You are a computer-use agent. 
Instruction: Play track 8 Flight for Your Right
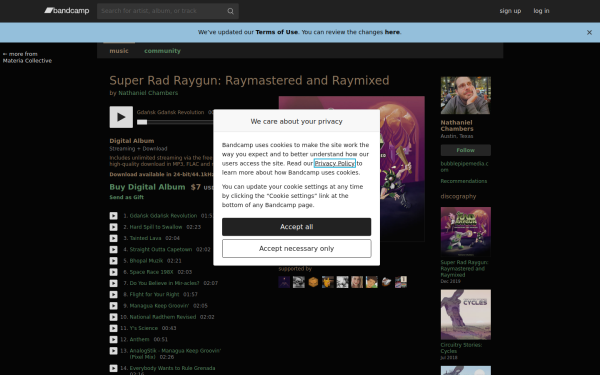pos(114,294)
